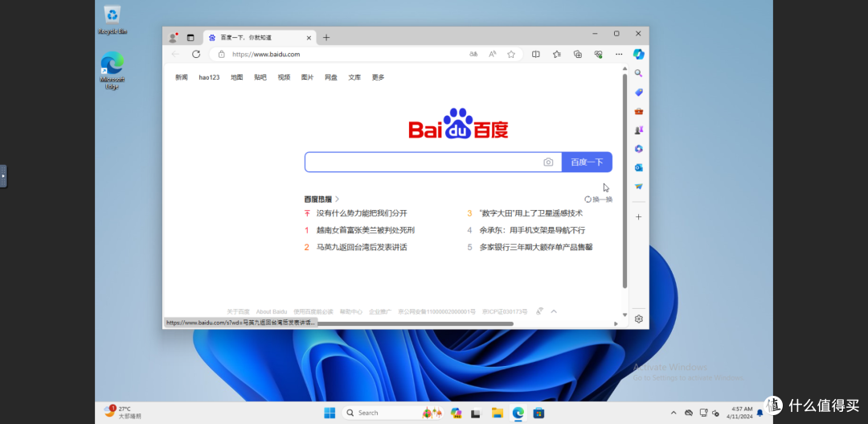Viewport: 868px width, 424px height.
Task: Open File Explorer from taskbar
Action: point(497,413)
